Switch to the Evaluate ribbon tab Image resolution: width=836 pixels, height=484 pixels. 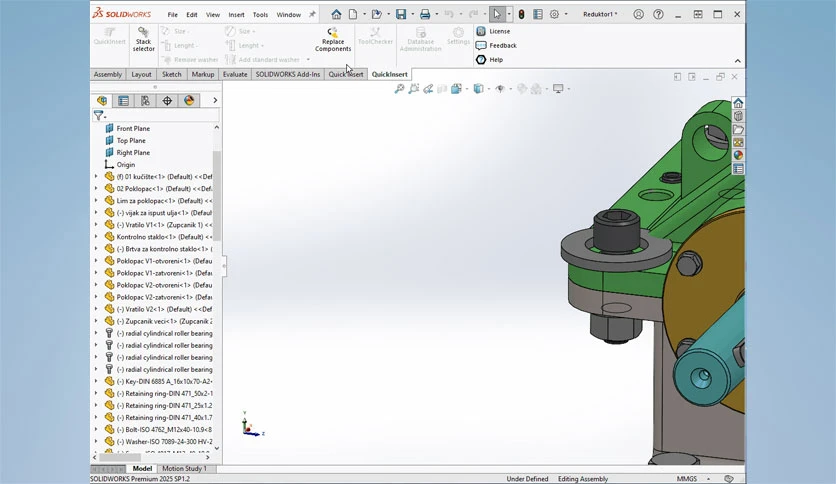coord(235,75)
